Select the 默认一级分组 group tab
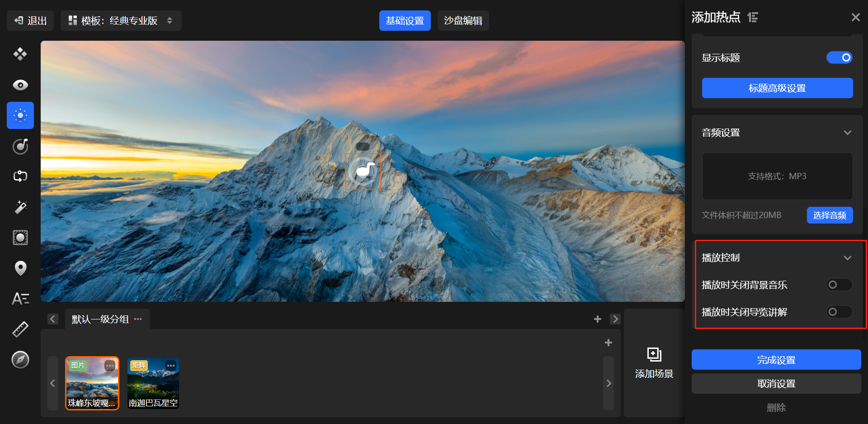 click(100, 319)
